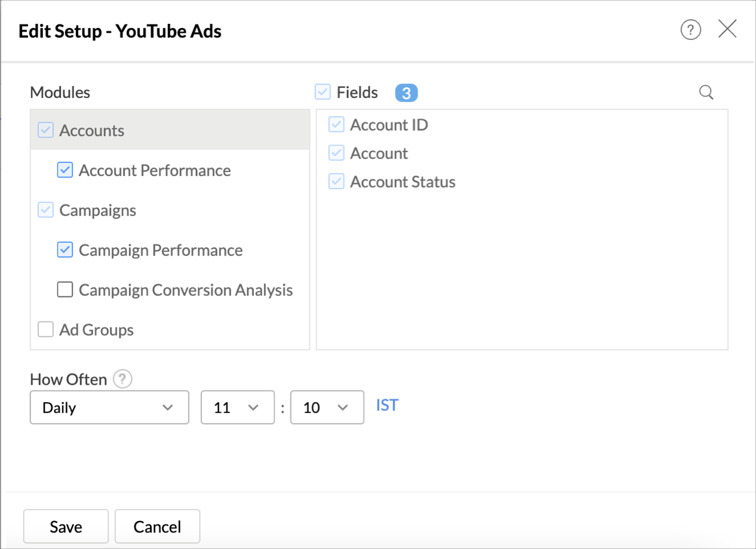Click the IST timezone link

[x=387, y=406]
